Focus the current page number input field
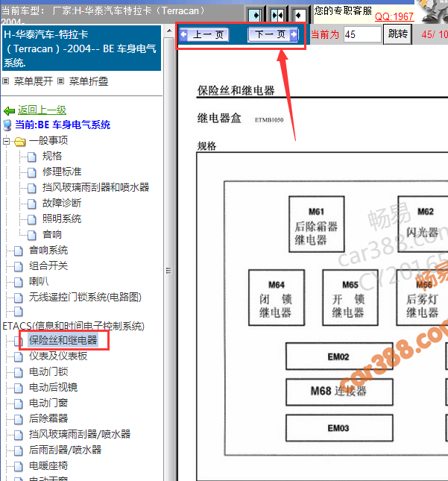This screenshot has height=481, width=448. click(x=362, y=34)
